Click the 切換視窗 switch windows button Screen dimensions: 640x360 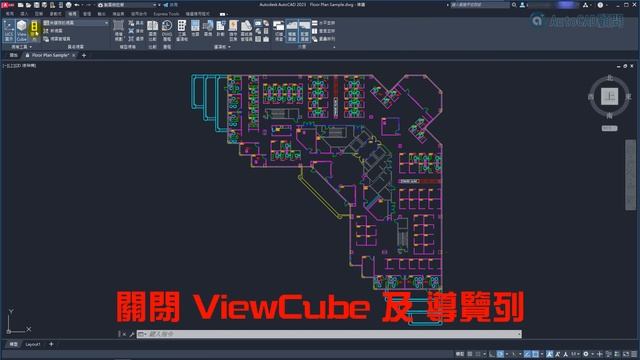279,31
